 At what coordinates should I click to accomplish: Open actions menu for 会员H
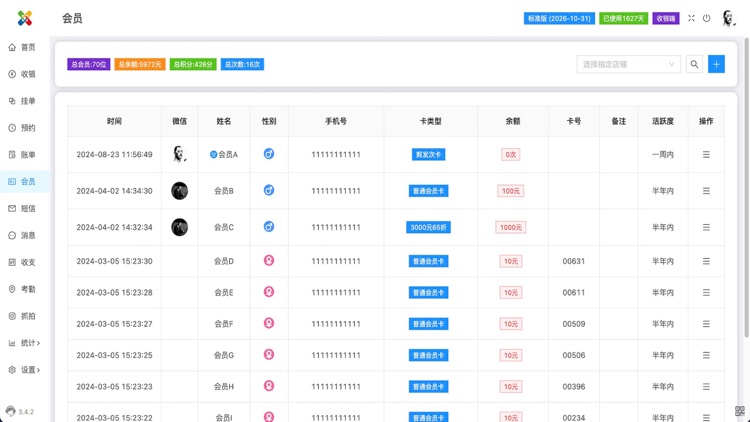tap(706, 387)
